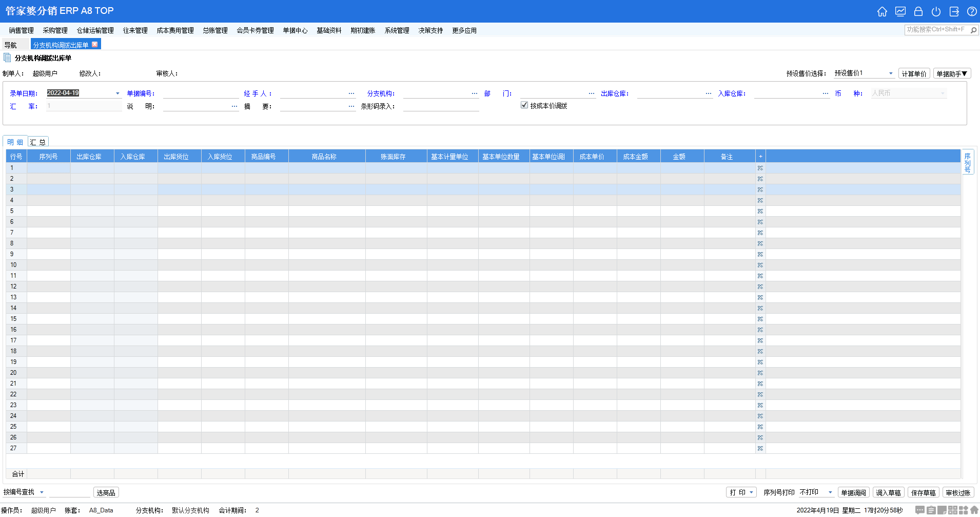This screenshot has height=517, width=980.
Task: Open the 仓储运输管理 menu
Action: pos(95,30)
